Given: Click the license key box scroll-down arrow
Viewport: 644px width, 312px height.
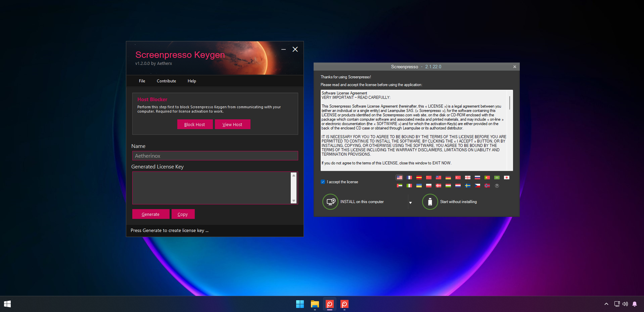Looking at the screenshot, I should (294, 201).
